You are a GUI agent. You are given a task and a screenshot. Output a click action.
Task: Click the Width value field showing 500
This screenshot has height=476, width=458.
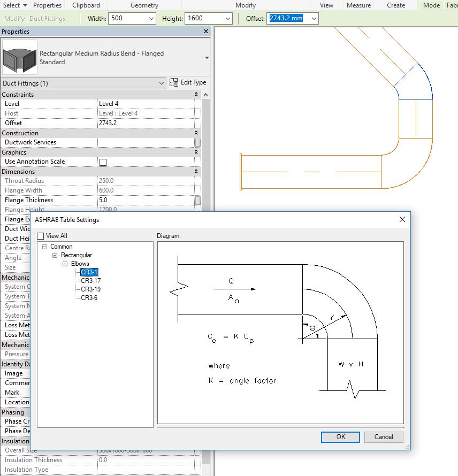point(128,19)
